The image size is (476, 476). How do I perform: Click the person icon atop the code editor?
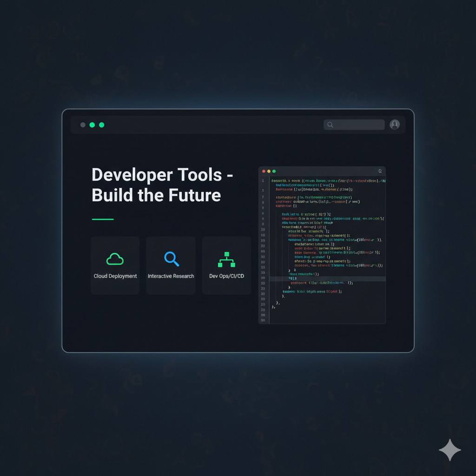pos(380,171)
